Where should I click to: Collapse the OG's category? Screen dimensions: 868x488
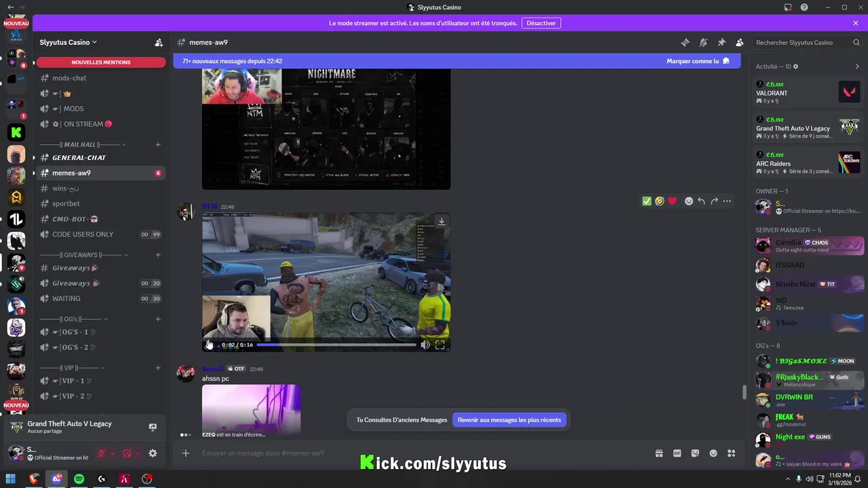pyautogui.click(x=73, y=319)
